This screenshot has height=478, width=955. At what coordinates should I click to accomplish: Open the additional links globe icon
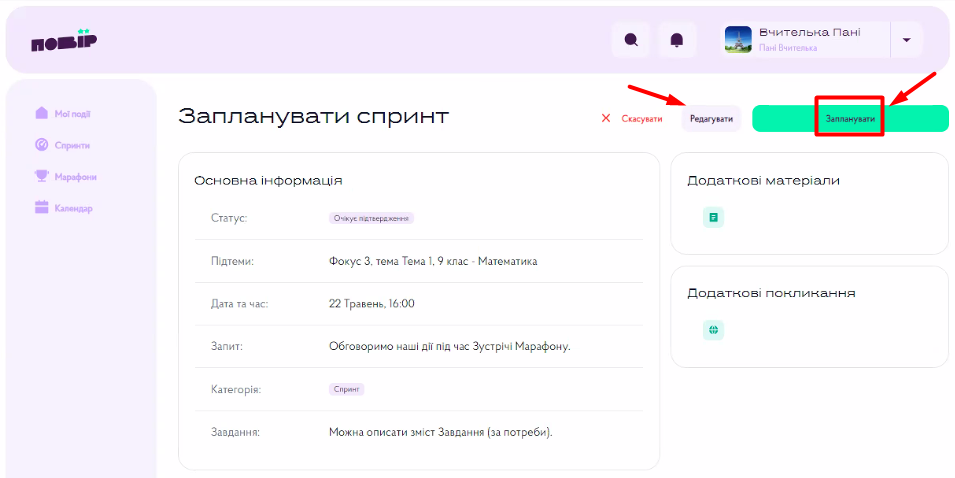(714, 330)
